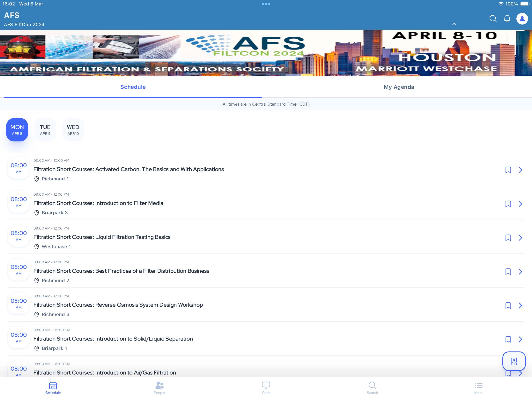The image size is (532, 399).
Task: Click the Central Standard Time notice
Action: tap(266, 104)
